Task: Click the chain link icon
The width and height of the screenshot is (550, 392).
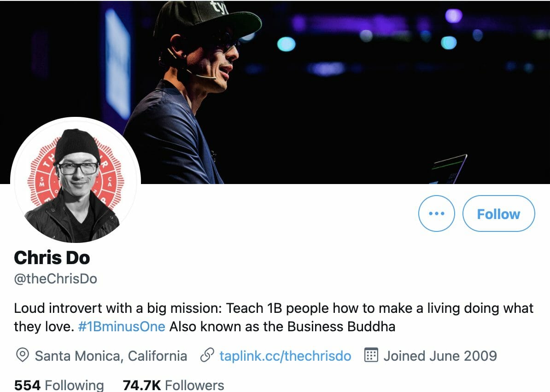Action: [x=207, y=356]
